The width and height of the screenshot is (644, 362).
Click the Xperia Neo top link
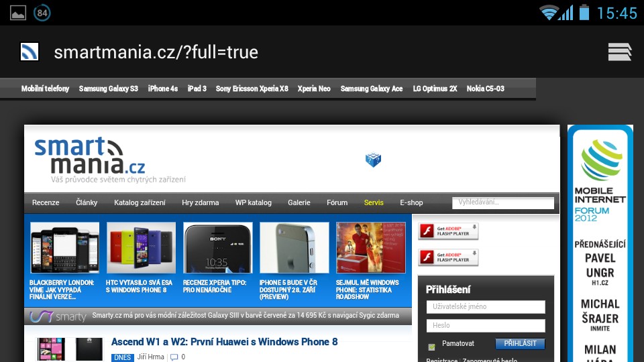314,88
